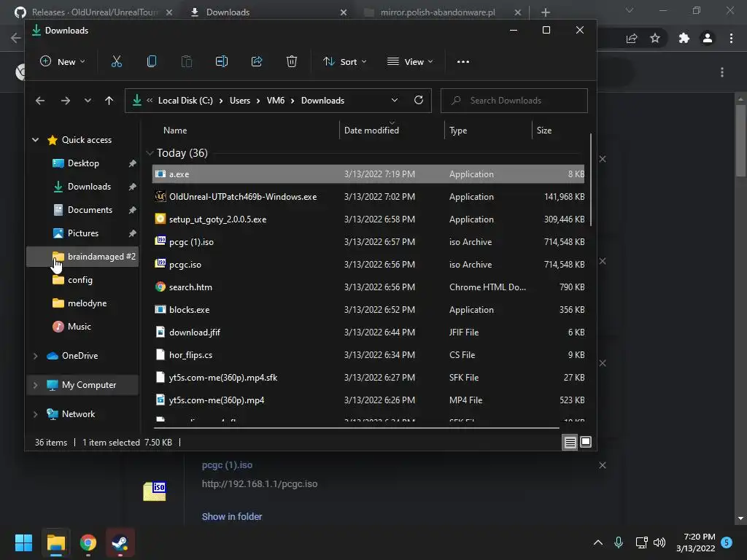Screen dimensions: 747x560
Task: Open Steam from the taskbar
Action: (x=120, y=542)
